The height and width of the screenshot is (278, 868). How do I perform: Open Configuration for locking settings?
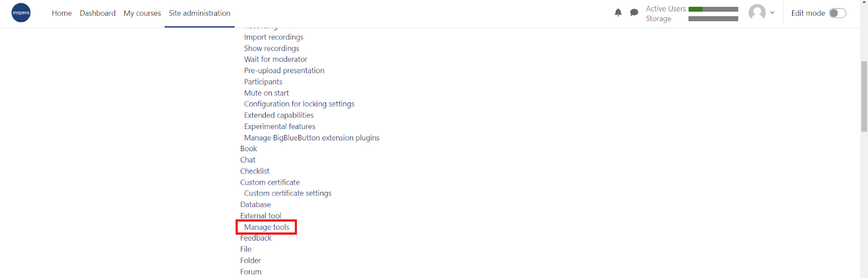click(x=299, y=104)
